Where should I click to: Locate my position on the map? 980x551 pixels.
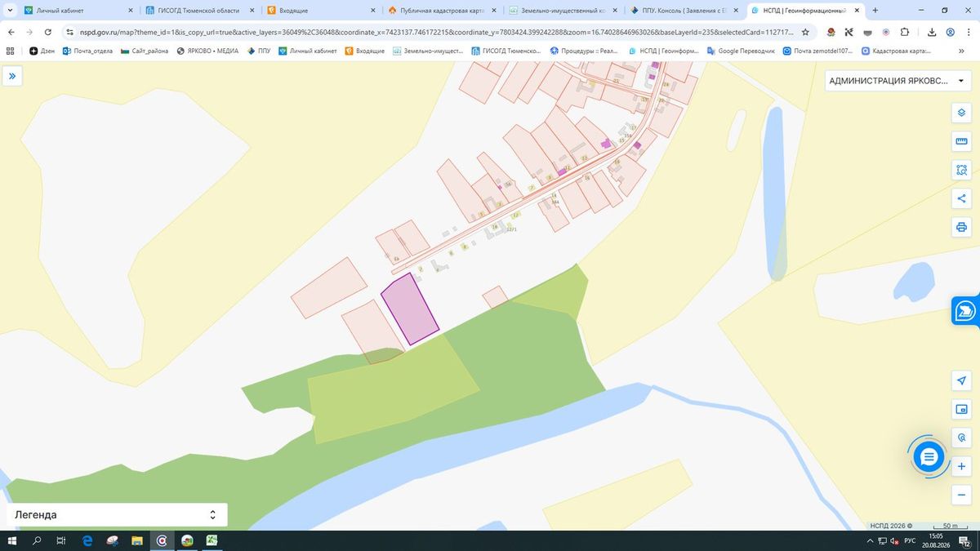961,381
